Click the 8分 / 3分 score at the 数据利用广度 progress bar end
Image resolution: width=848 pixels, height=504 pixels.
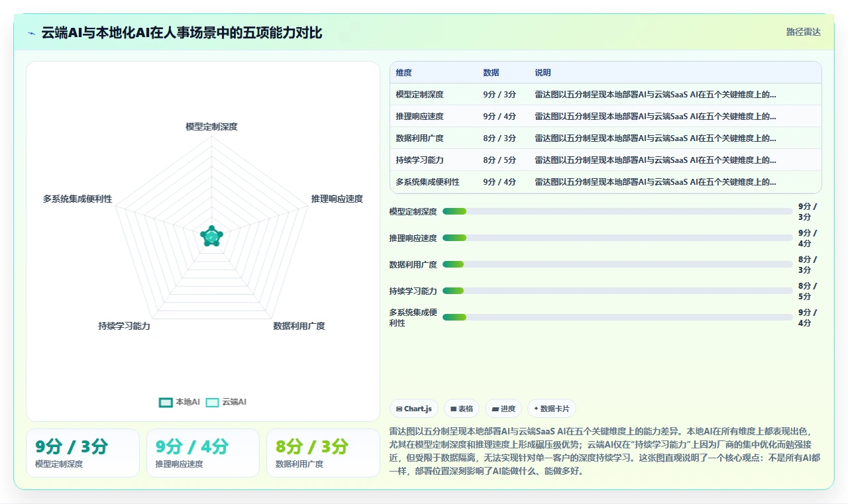click(x=808, y=265)
